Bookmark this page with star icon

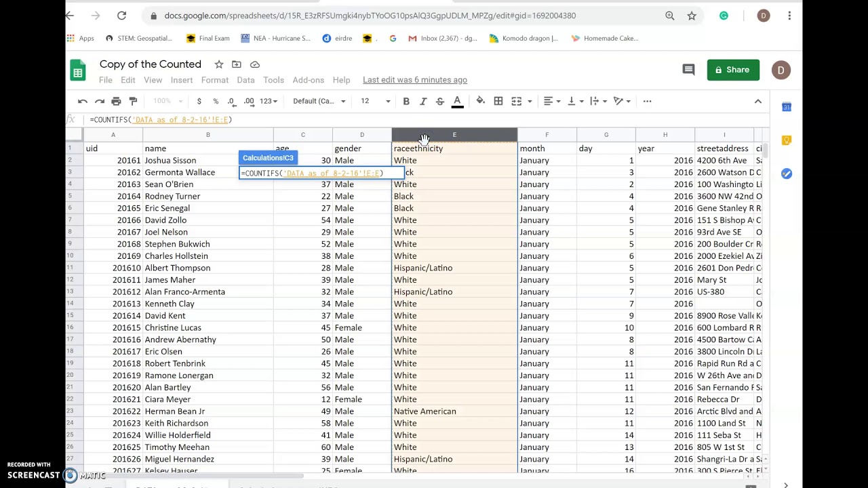click(x=692, y=16)
